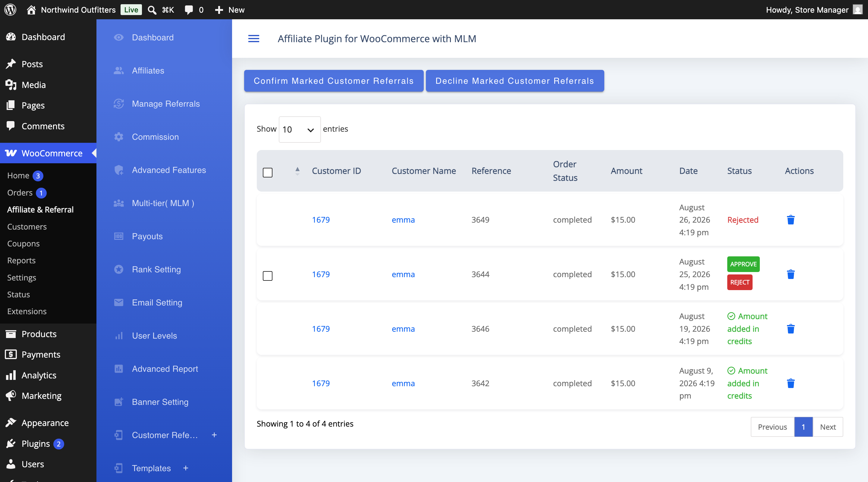Viewport: 868px width, 482px height.
Task: Click the Rejected status text
Action: [x=743, y=220]
